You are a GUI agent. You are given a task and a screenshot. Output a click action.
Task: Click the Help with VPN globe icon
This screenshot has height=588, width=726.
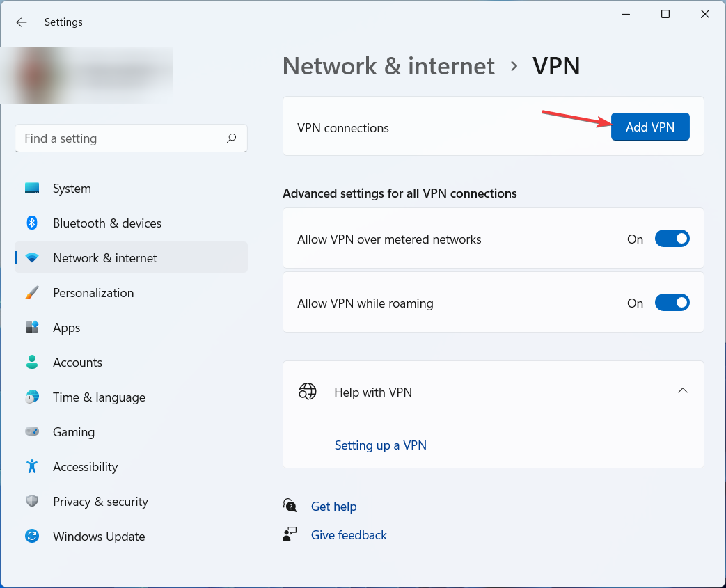coord(308,392)
